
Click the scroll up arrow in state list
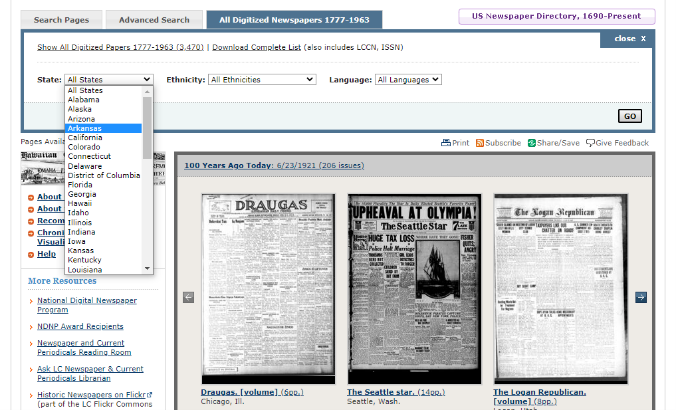tap(147, 91)
